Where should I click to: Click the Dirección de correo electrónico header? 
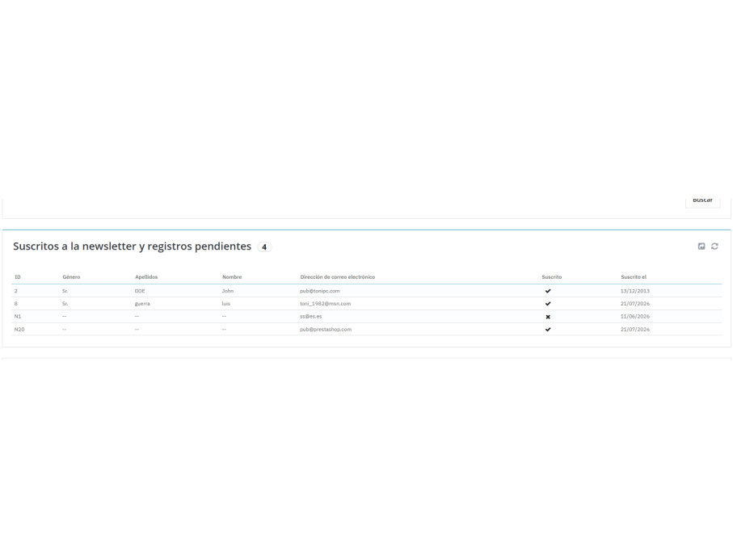[x=338, y=276]
